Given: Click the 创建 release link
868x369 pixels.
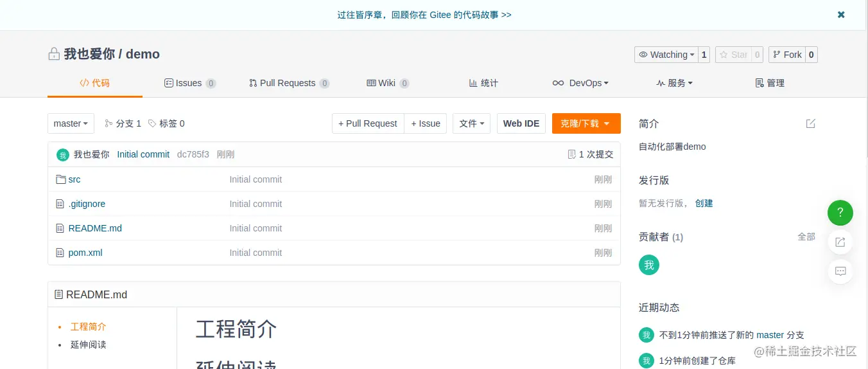Looking at the screenshot, I should 704,203.
